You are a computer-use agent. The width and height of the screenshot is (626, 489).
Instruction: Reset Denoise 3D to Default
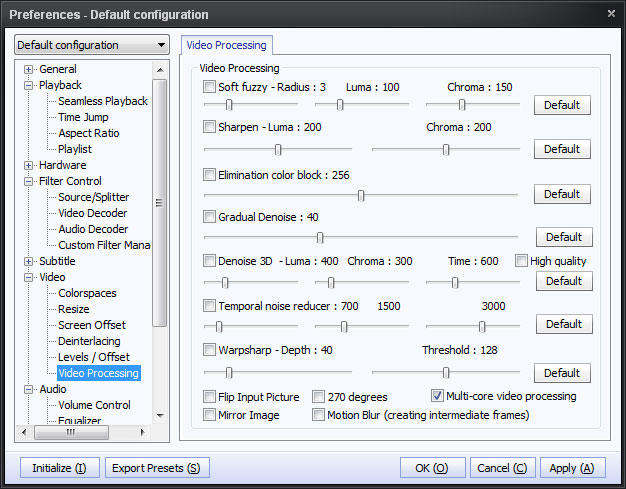click(x=564, y=281)
